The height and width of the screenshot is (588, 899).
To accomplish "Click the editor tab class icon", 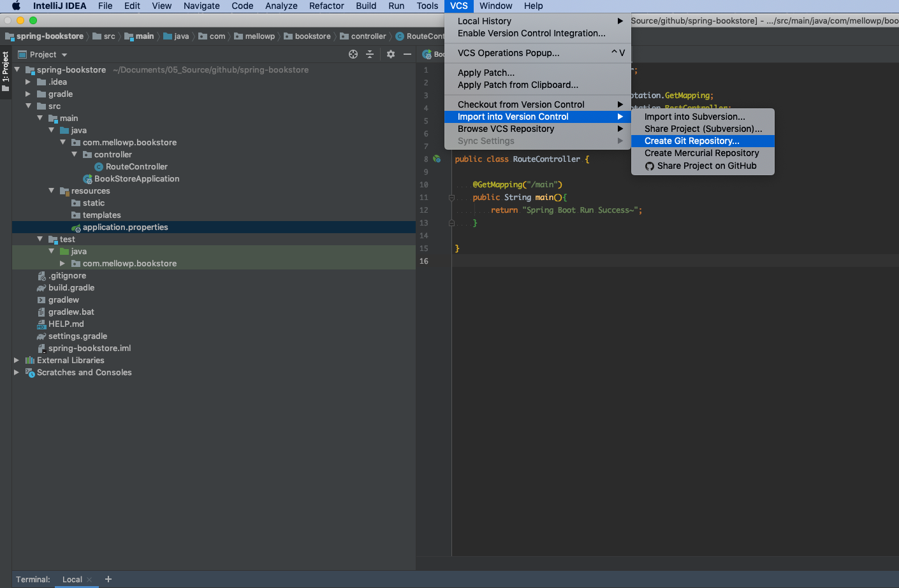I will click(427, 55).
